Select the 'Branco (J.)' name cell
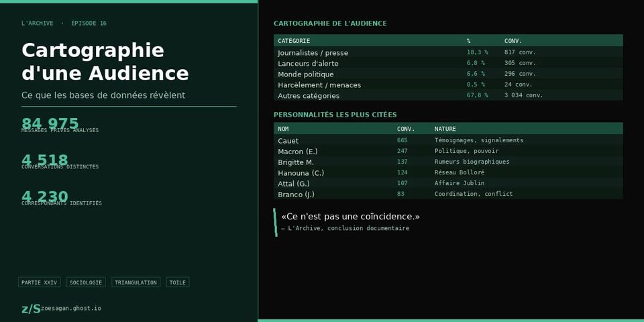 [x=296, y=194]
